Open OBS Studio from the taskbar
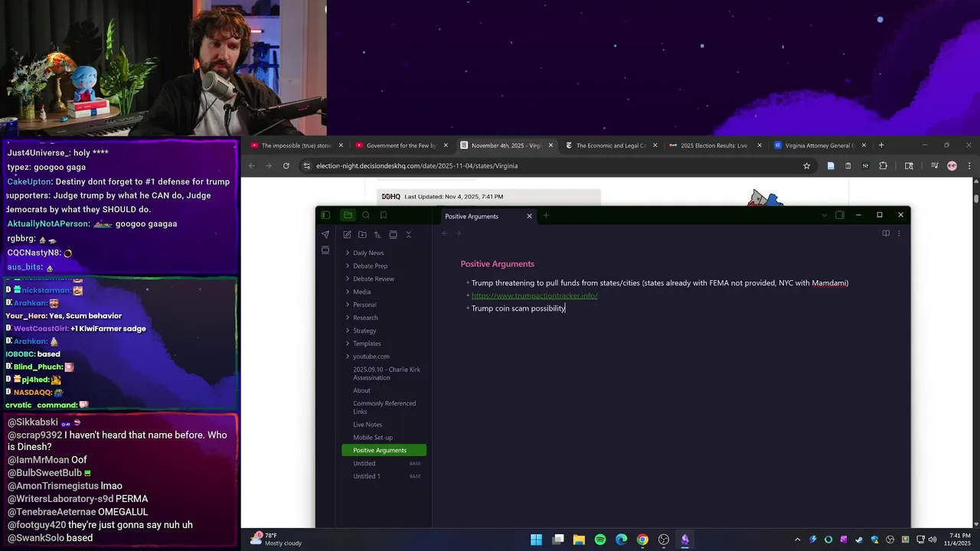This screenshot has height=551, width=980. coord(664,540)
